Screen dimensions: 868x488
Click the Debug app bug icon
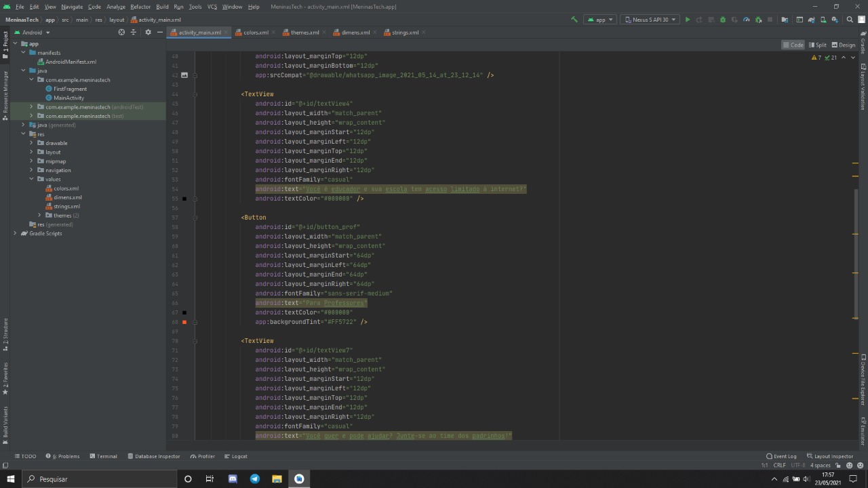[x=722, y=20]
